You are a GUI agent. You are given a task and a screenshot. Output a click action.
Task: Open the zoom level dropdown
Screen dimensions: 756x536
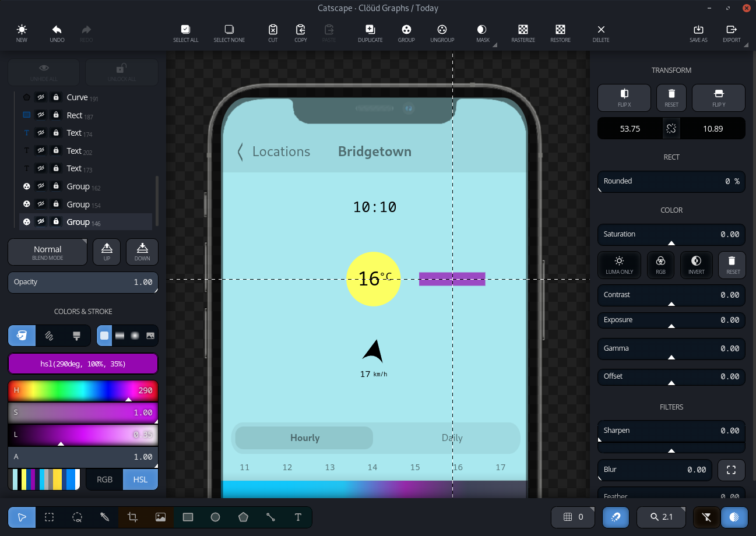661,517
